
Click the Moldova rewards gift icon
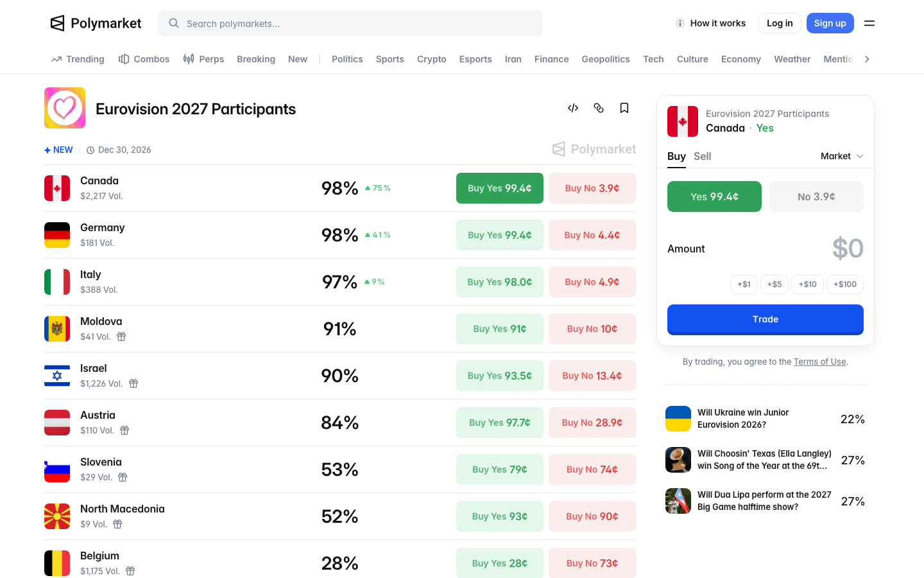coord(121,337)
